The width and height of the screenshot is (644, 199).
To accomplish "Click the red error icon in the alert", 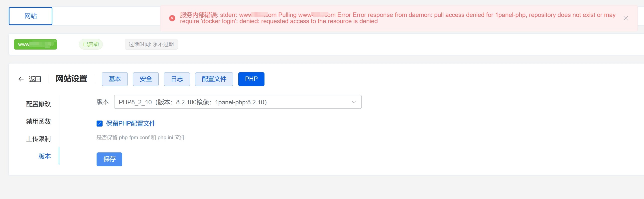I will click(172, 18).
